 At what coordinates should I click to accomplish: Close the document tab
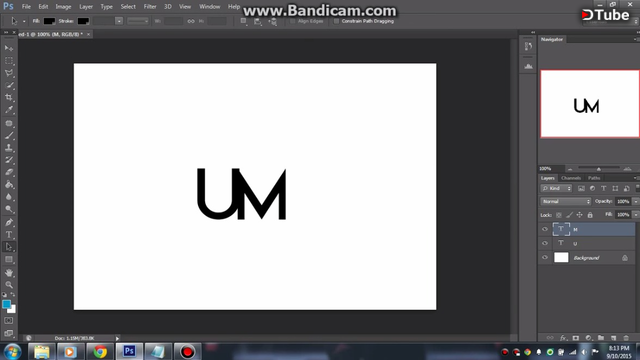[x=88, y=34]
